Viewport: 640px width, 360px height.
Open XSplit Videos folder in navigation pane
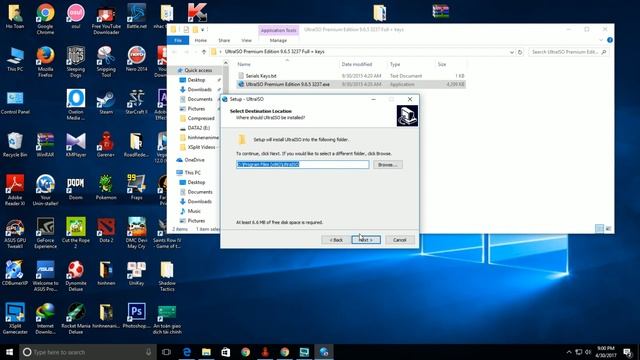click(201, 147)
